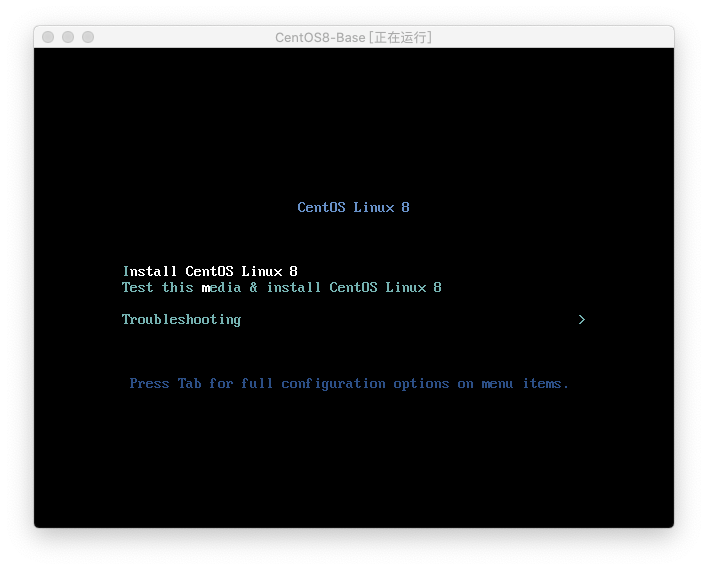Image resolution: width=708 pixels, height=570 pixels.
Task: Click "menu items." at end of hint
Action: (x=525, y=383)
